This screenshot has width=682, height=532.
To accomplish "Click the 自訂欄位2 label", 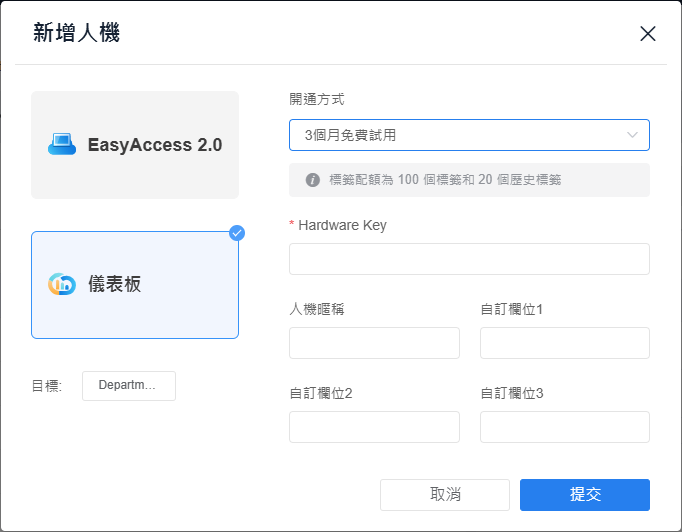I will click(321, 393).
